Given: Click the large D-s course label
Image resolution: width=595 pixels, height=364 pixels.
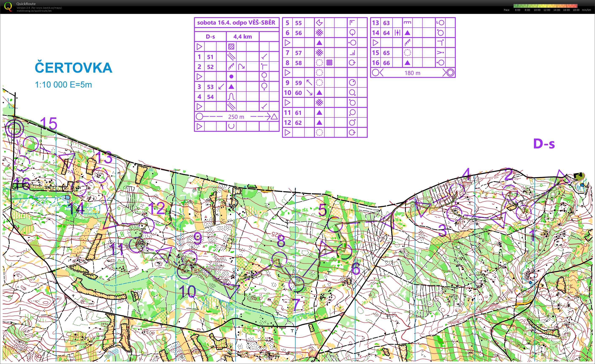Looking at the screenshot, I should (544, 144).
